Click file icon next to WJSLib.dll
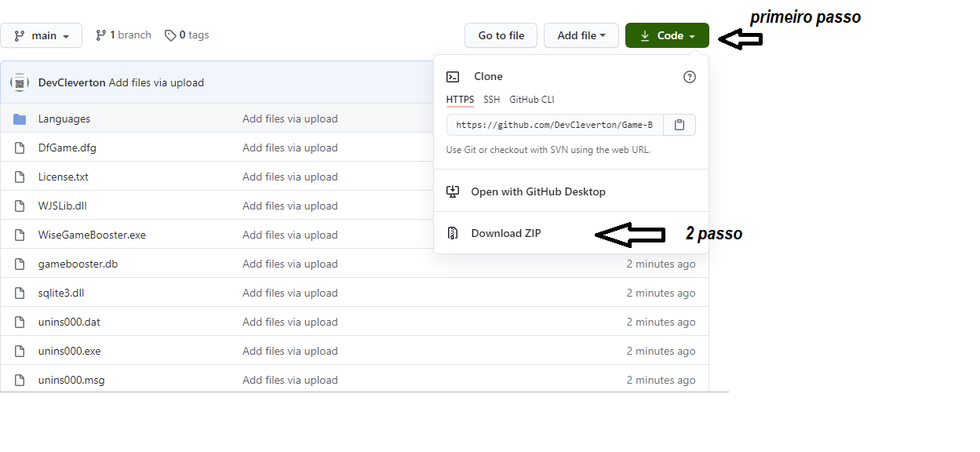The width and height of the screenshot is (980, 452). 20,206
